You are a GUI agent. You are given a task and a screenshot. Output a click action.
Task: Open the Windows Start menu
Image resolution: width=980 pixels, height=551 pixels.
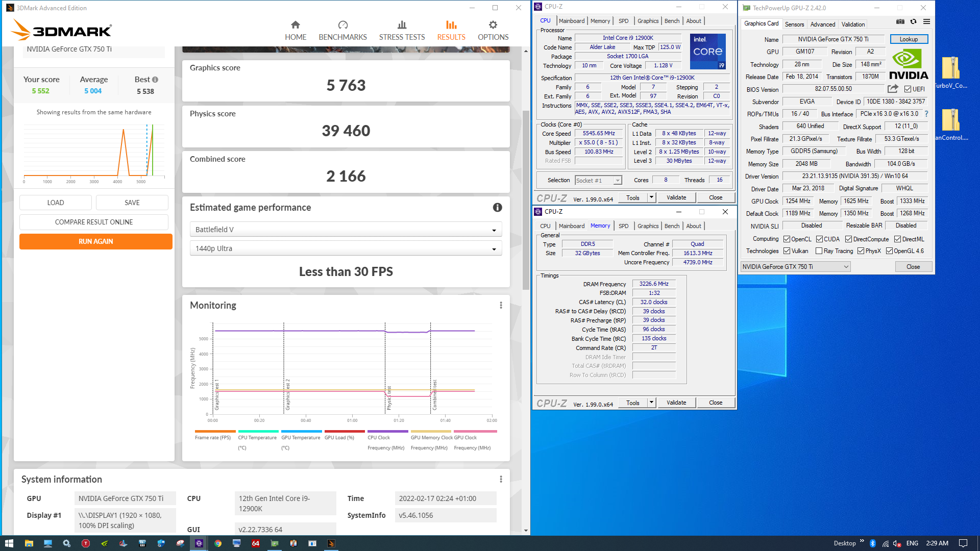[x=9, y=543]
